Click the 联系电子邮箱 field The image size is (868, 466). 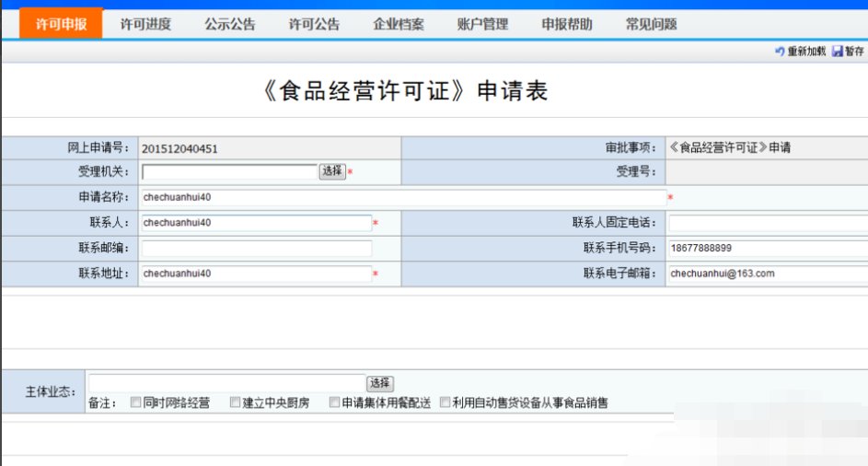(769, 274)
